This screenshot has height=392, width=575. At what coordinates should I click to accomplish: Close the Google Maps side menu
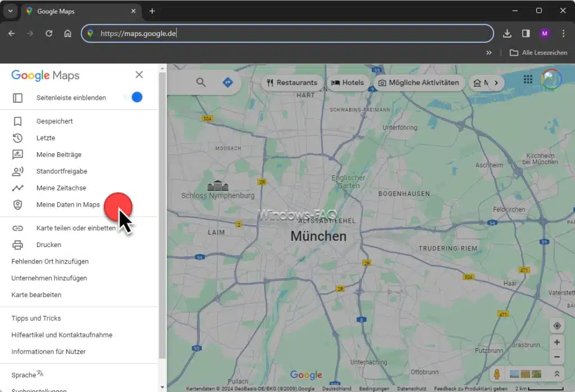coord(139,75)
